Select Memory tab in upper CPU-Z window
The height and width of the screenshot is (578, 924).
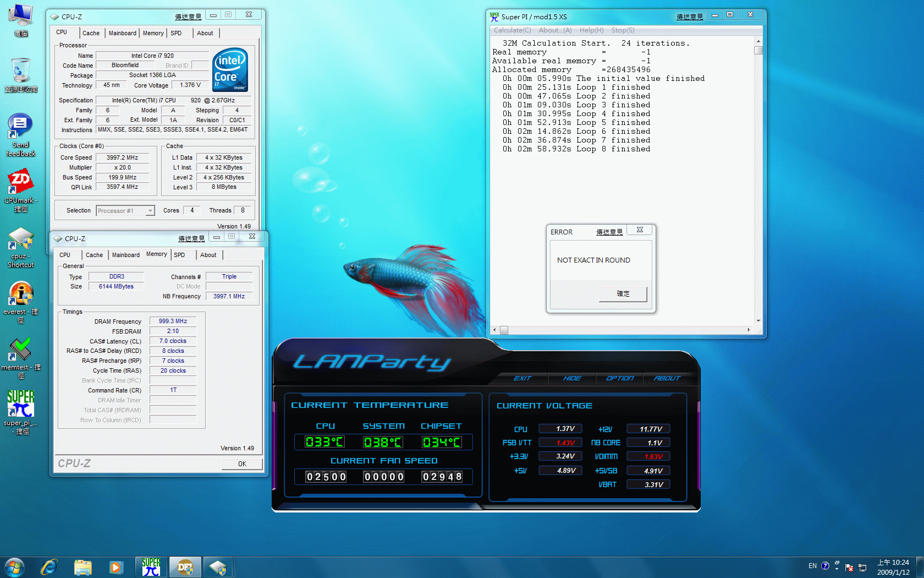(x=153, y=33)
